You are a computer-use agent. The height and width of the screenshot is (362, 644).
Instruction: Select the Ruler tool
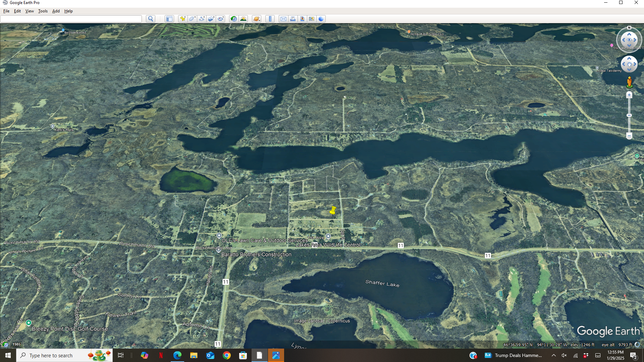[x=270, y=19]
